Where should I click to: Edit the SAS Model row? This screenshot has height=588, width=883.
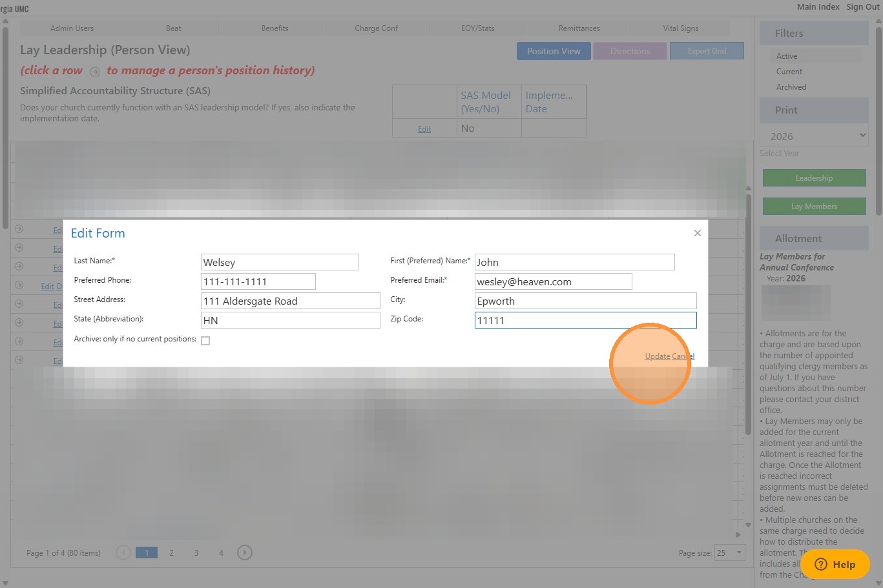tap(424, 129)
